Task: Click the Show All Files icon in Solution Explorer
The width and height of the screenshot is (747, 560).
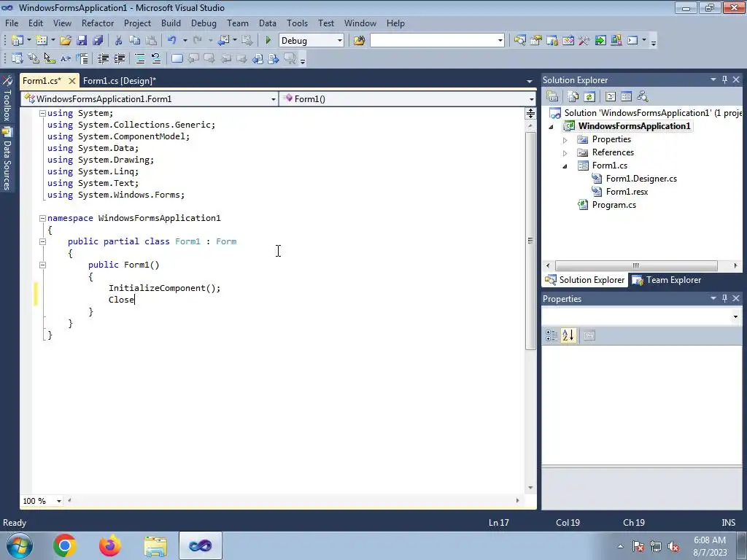Action: [573, 97]
